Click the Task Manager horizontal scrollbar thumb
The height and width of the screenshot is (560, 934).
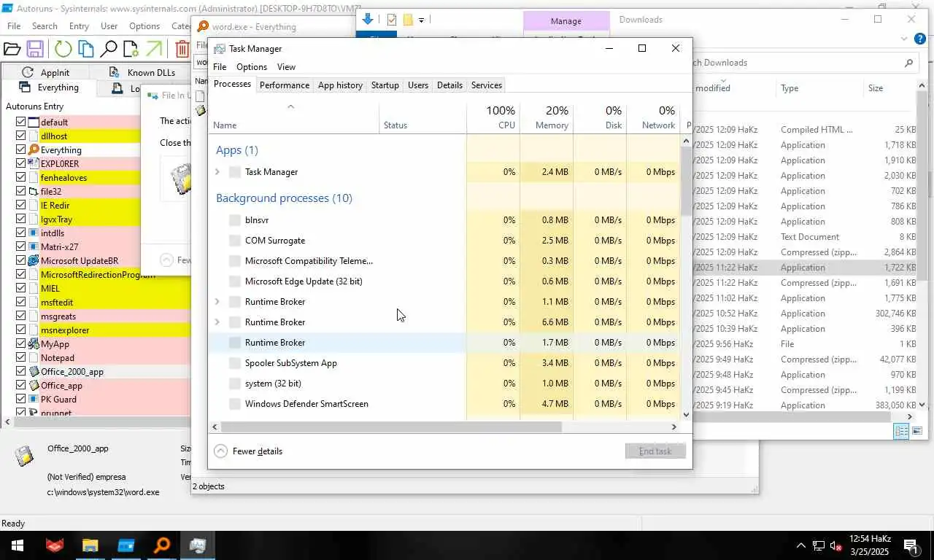point(391,427)
